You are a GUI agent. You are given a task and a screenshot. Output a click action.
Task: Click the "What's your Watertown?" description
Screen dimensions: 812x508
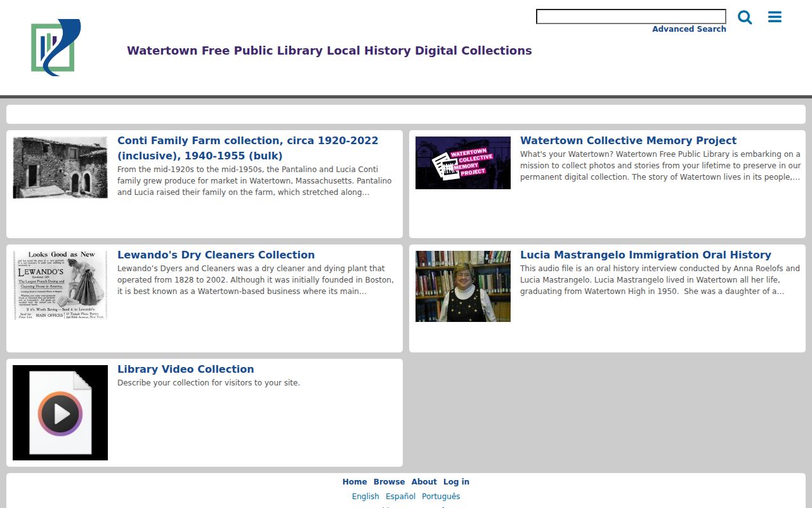click(660, 166)
